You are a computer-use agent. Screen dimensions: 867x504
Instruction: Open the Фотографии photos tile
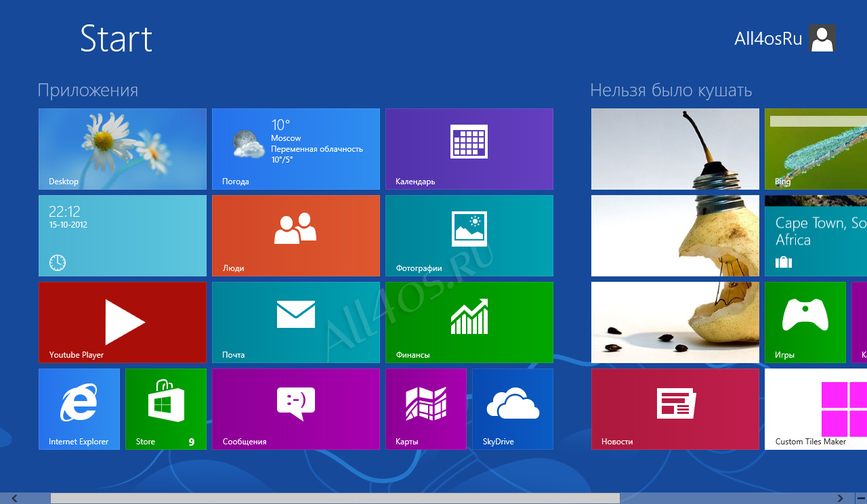[469, 236]
